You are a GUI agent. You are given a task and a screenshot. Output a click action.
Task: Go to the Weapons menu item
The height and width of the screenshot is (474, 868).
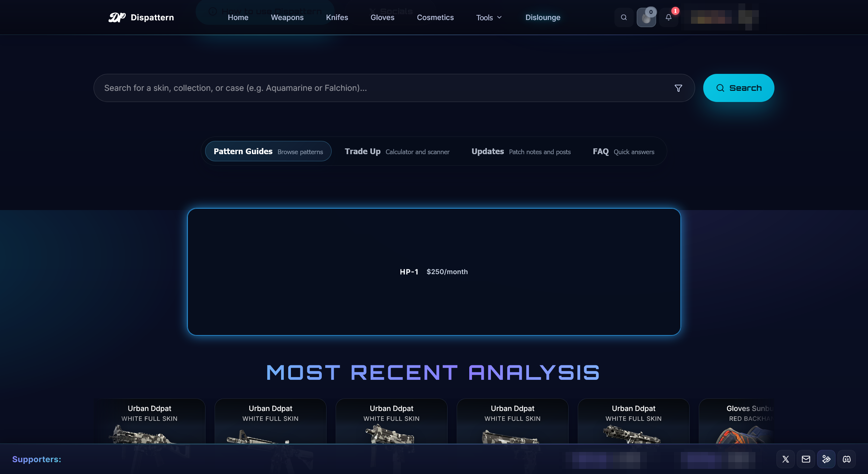[287, 18]
